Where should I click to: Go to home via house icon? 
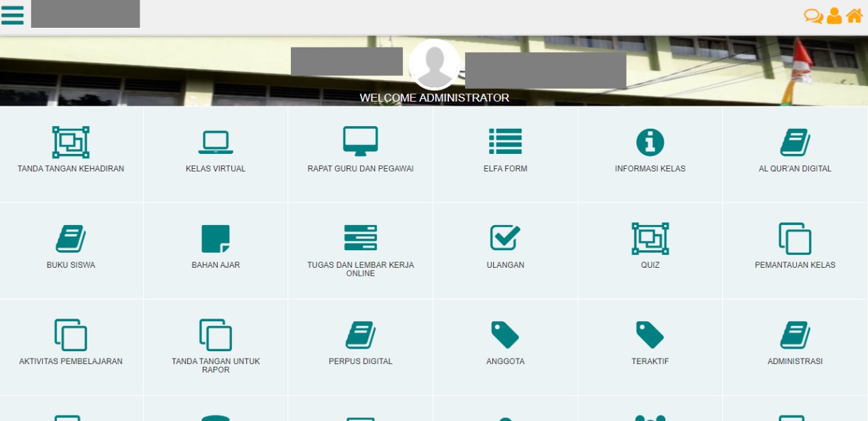coord(854,16)
